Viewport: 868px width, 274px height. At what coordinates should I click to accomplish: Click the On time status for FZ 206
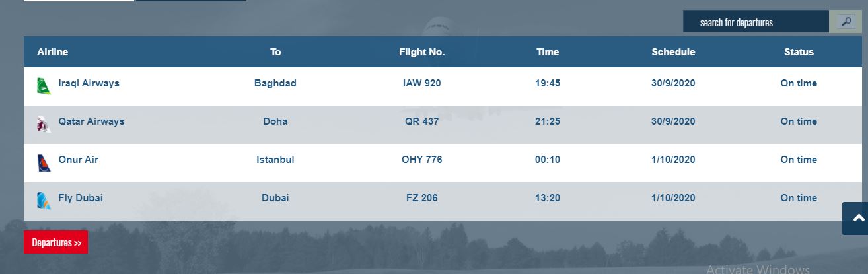pos(799,198)
